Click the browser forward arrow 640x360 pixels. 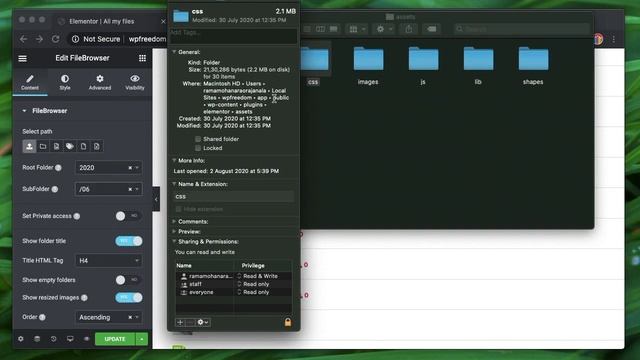pyautogui.click(x=39, y=39)
